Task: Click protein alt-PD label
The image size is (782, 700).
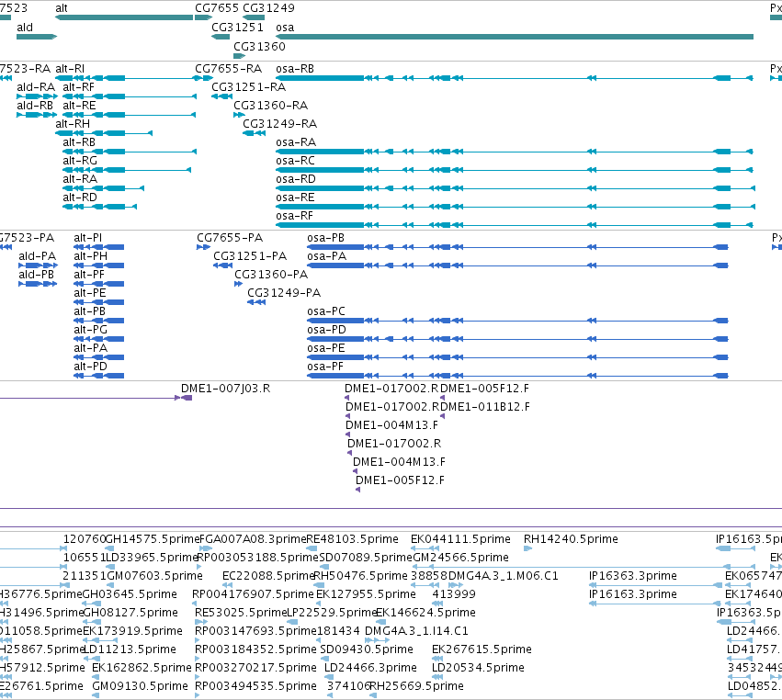Action: [90, 367]
